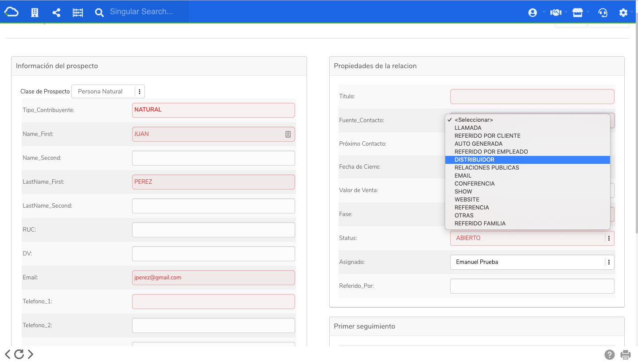Click the handshake icon in header

click(x=556, y=12)
